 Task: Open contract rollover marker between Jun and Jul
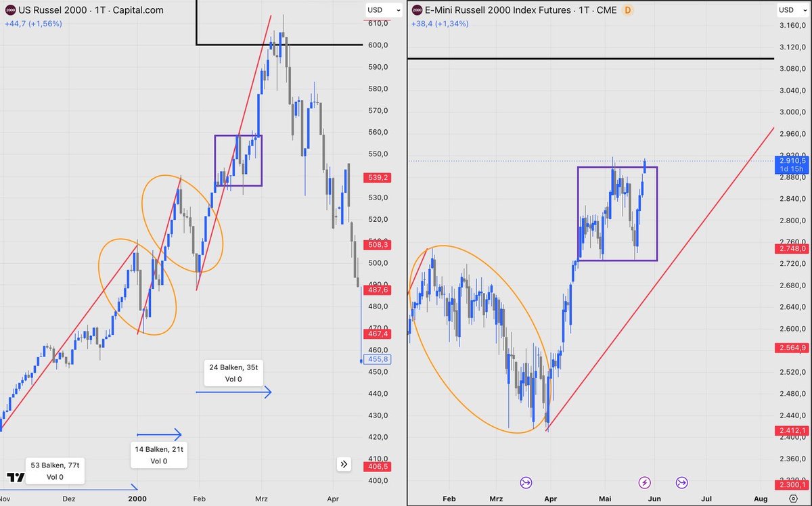[681, 482]
